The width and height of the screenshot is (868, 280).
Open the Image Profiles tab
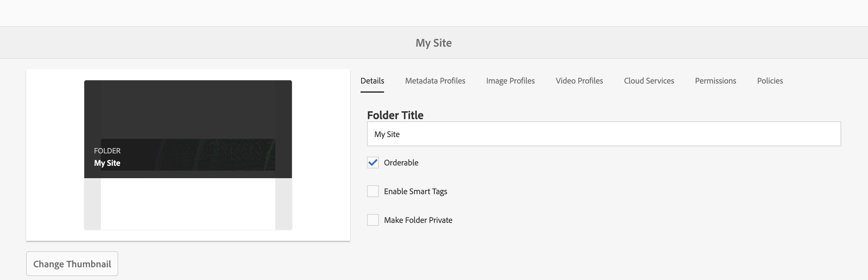[510, 81]
